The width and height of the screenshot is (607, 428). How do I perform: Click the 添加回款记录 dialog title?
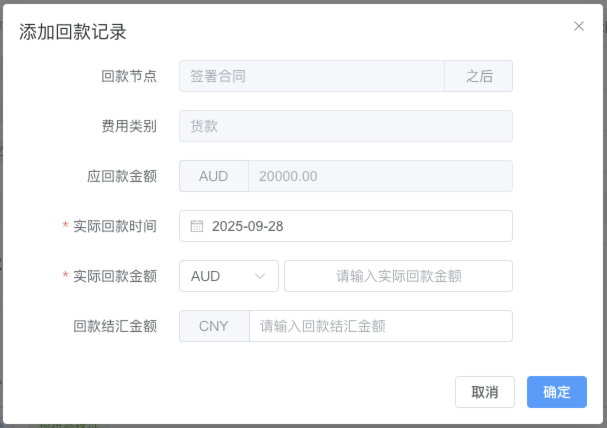tap(73, 32)
